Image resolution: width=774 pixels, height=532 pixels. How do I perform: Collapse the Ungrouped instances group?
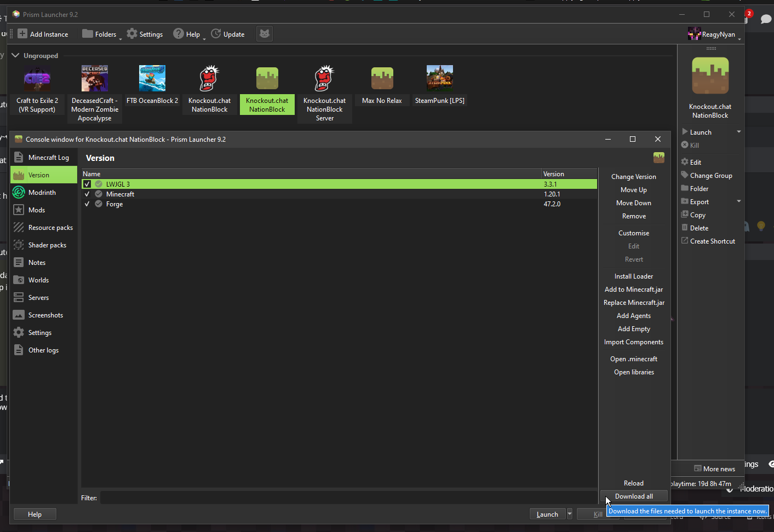[x=15, y=55]
